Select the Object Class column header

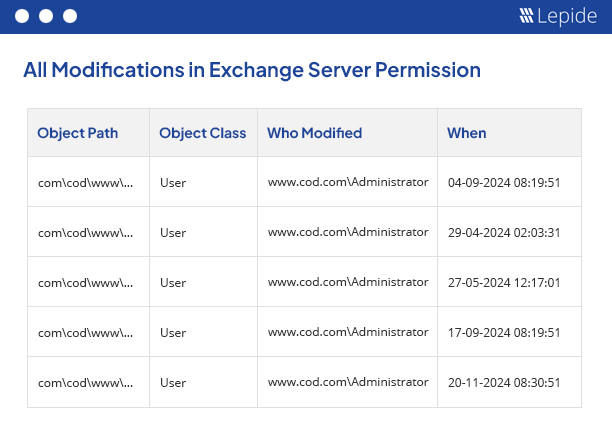tap(203, 133)
